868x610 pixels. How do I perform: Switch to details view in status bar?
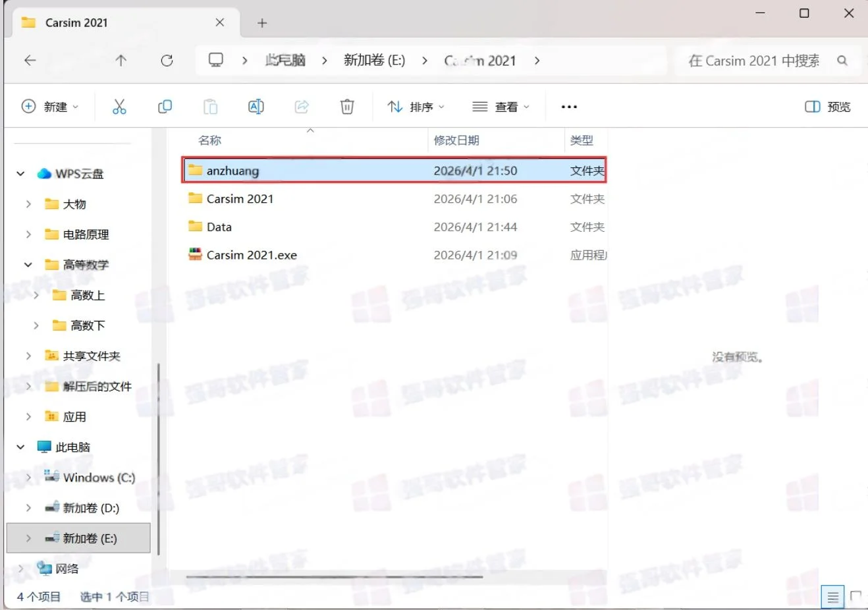pyautogui.click(x=833, y=597)
